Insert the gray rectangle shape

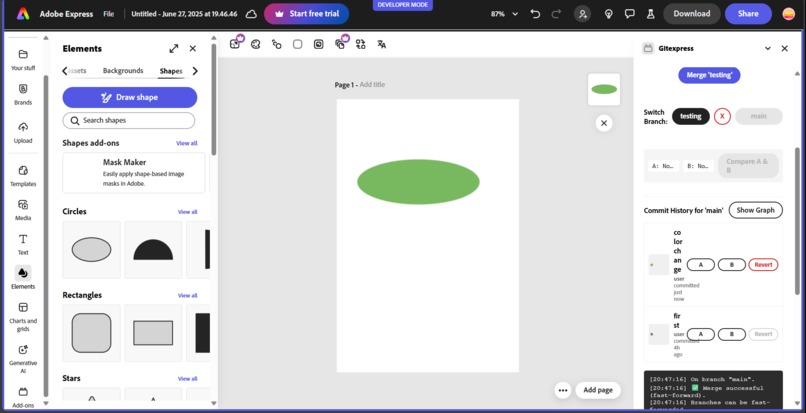coord(153,333)
